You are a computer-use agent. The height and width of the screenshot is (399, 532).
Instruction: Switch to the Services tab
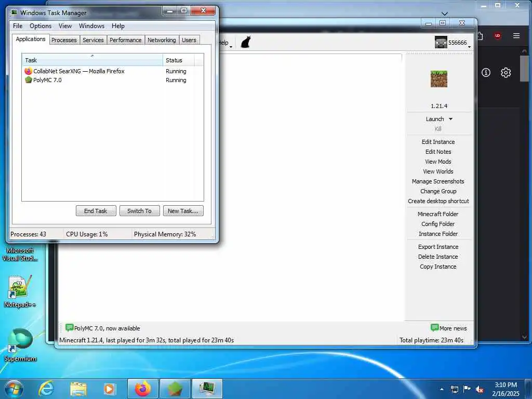93,40
